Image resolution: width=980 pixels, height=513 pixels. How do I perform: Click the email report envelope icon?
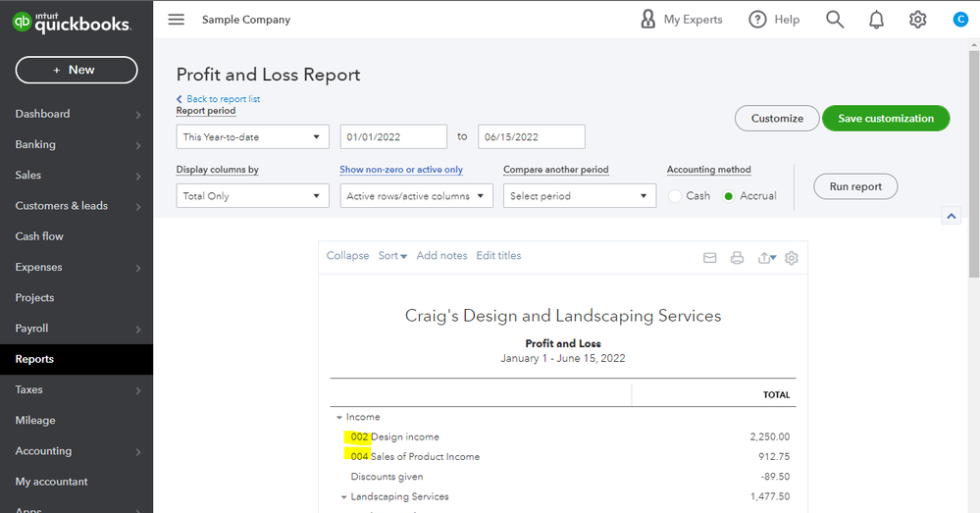(x=710, y=258)
